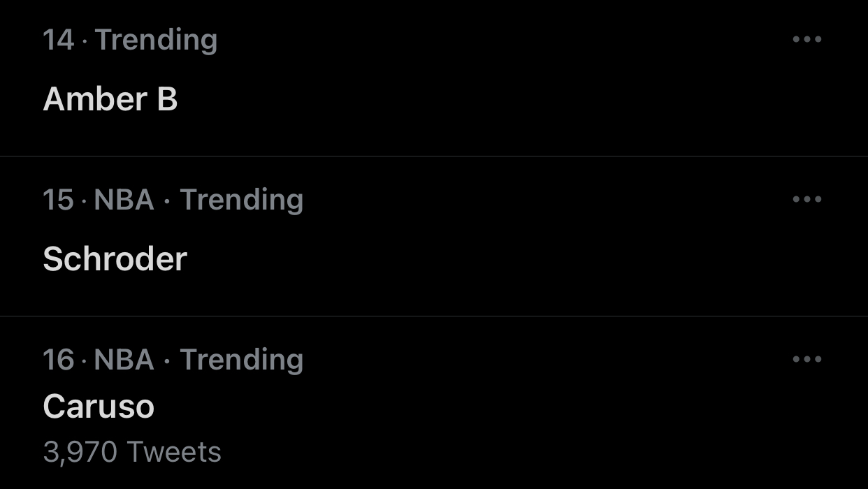Open the three-dot menu beside Schroder
Image resolution: width=868 pixels, height=489 pixels.
[x=807, y=199]
